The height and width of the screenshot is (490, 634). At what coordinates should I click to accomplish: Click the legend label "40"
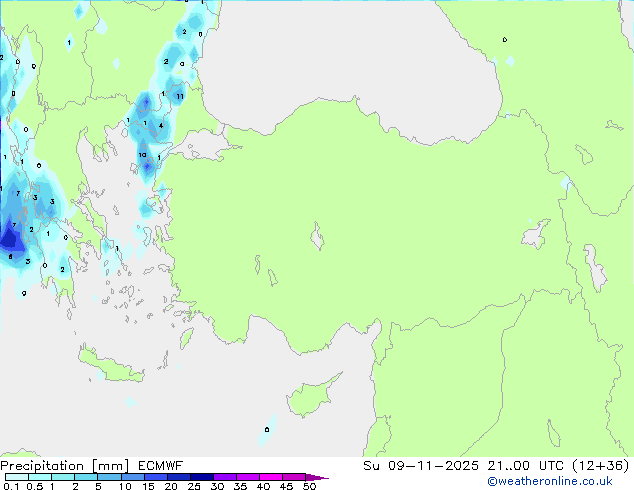[x=263, y=486]
